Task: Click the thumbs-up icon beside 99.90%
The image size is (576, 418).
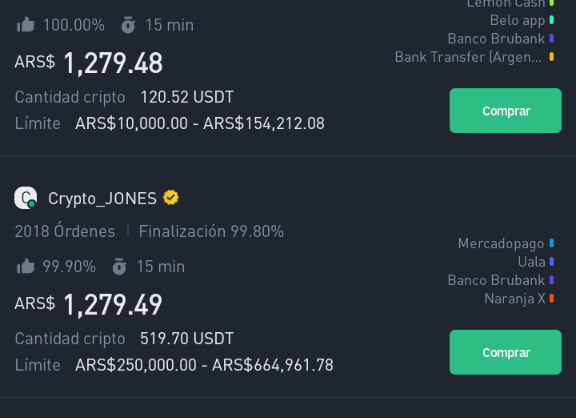Action: click(25, 266)
